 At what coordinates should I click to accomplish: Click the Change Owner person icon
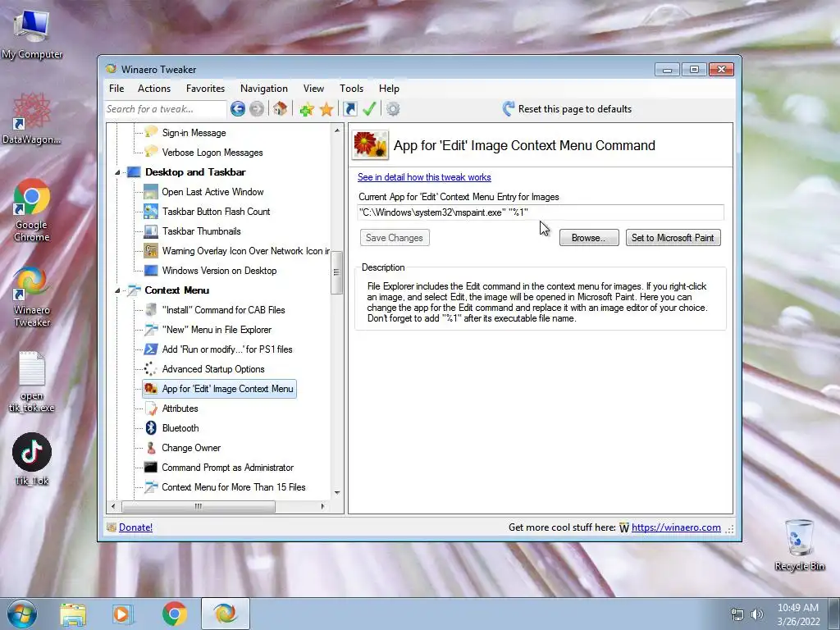(x=151, y=448)
